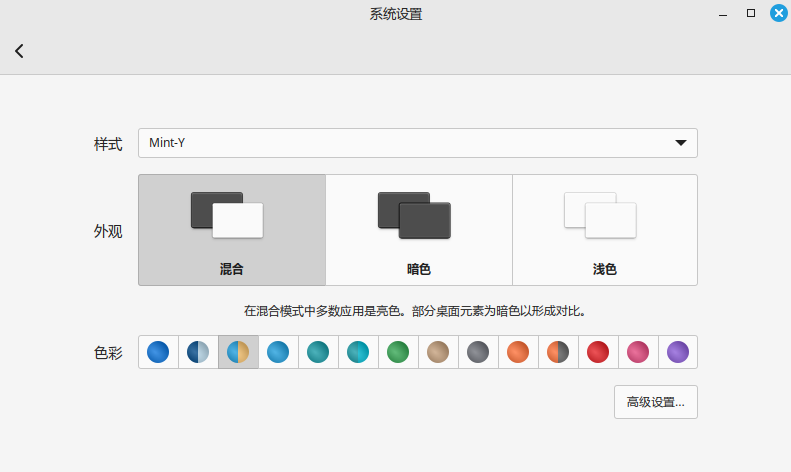Close the 系统设置 window
791x472 pixels.
(x=779, y=14)
